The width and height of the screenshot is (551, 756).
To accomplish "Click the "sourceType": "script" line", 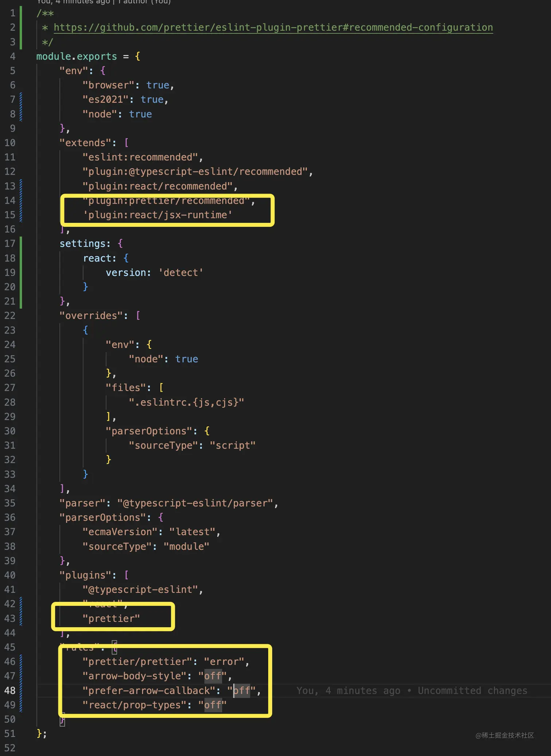I will (x=192, y=445).
